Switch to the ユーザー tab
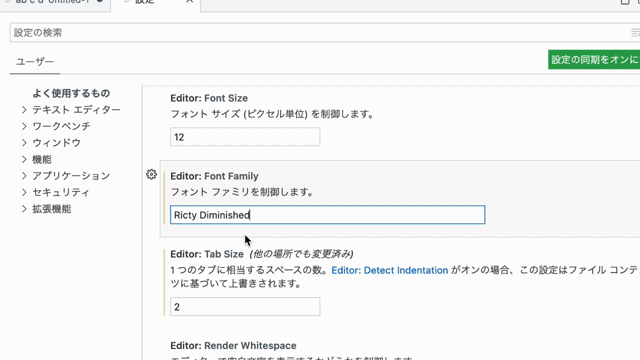Viewport: 640px width, 360px height. [35, 62]
